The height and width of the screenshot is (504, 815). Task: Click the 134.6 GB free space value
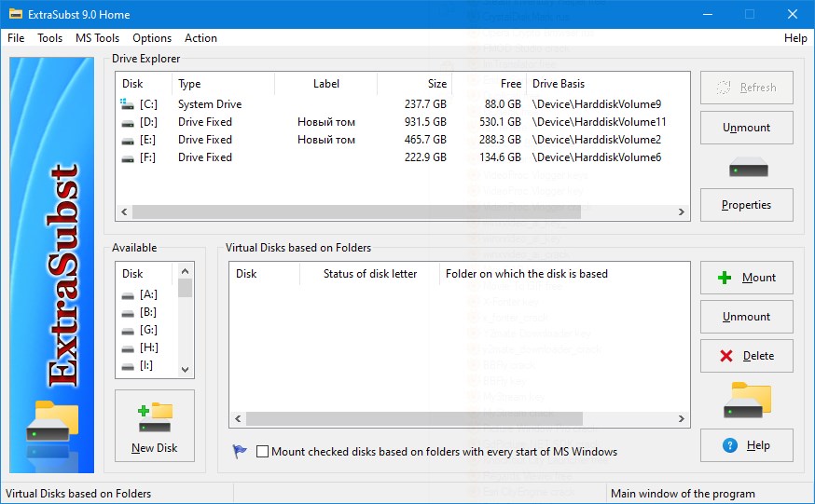(x=500, y=157)
